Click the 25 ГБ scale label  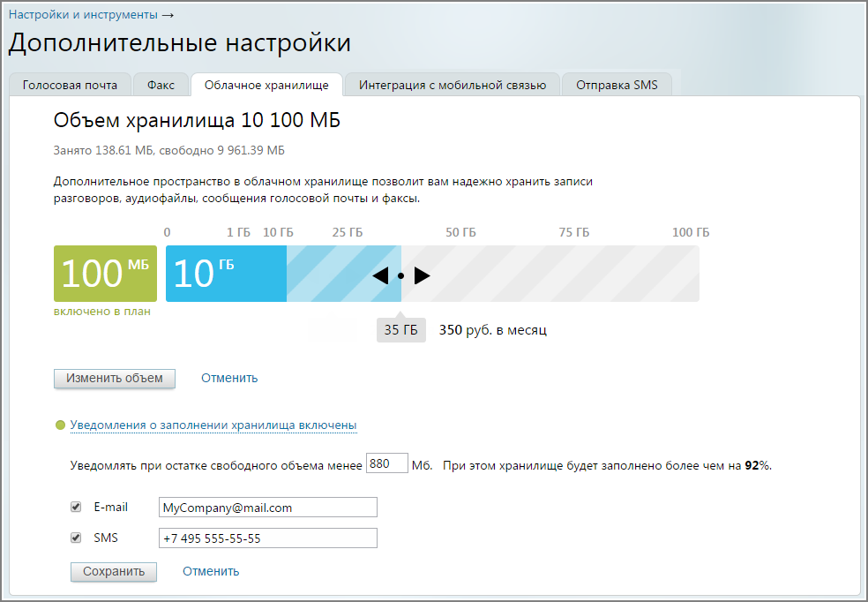point(347,233)
